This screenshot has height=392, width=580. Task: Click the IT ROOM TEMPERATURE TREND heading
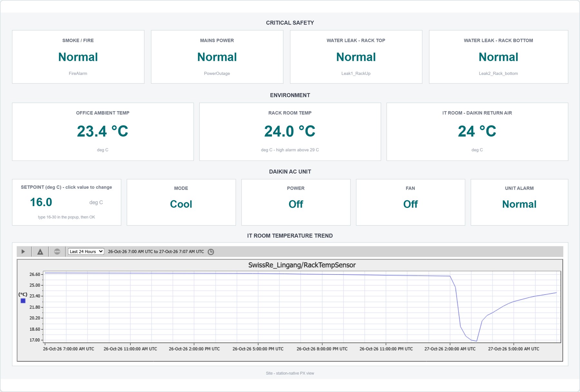[x=290, y=236]
